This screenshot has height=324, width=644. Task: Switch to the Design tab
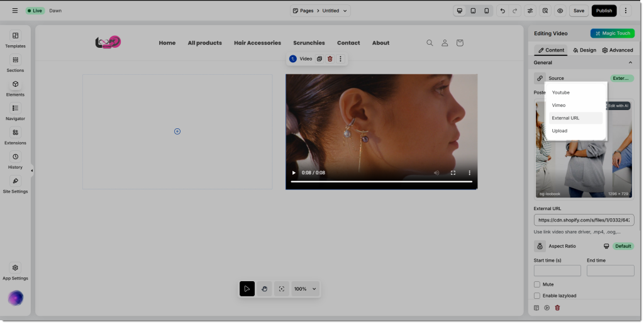pyautogui.click(x=584, y=50)
